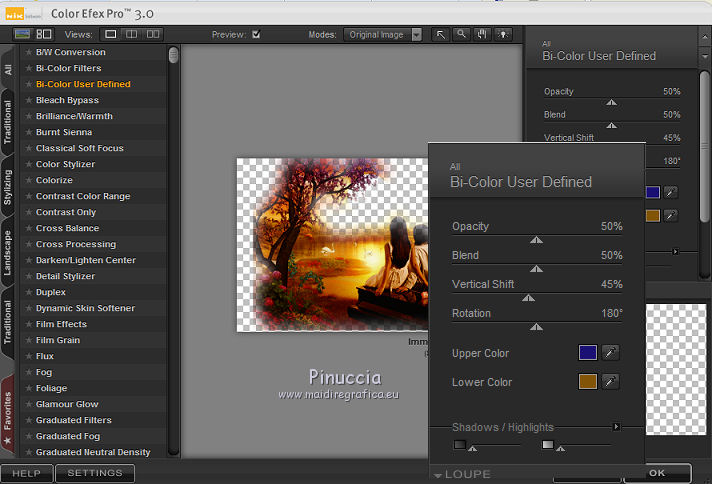
Task: Switch to split preview view
Action: (132, 34)
